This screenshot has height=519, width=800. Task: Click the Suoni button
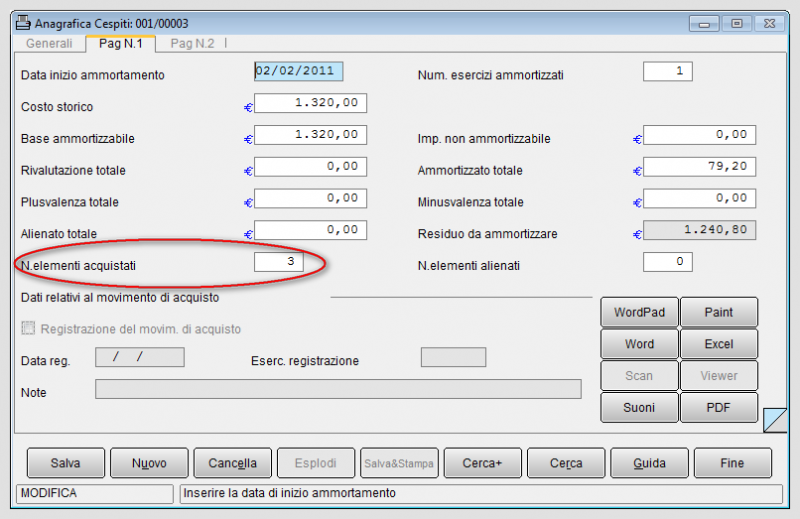[639, 407]
